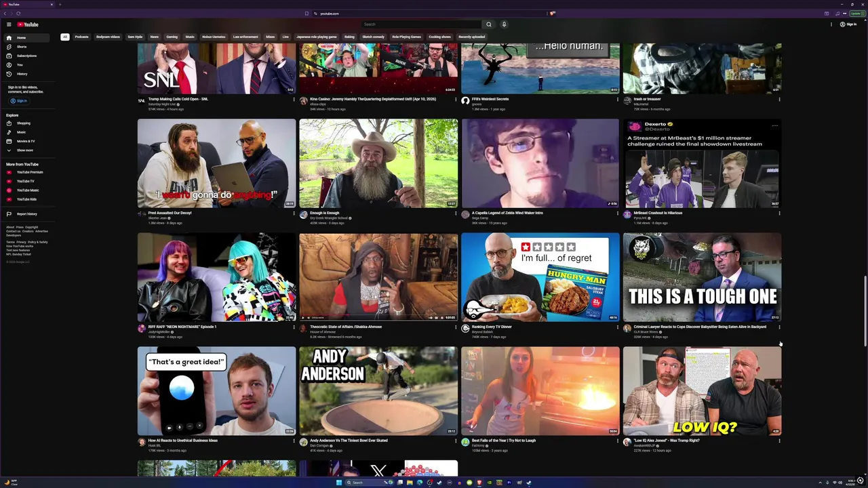The image size is (868, 488).
Task: Open YouTube settings three-dot menu
Action: point(831,24)
